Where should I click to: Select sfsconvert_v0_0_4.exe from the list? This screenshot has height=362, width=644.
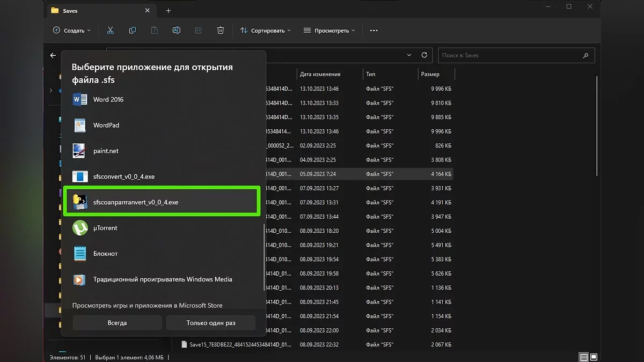coord(123,176)
